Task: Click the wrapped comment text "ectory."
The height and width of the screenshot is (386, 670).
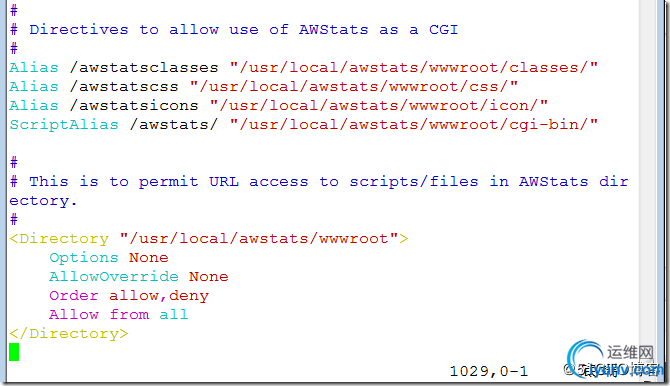Action: coord(43,201)
